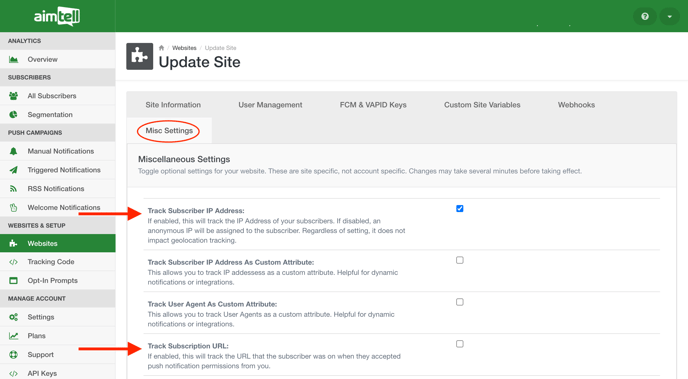Click the Tracking Code brackets icon
This screenshot has height=379, width=688.
click(14, 262)
